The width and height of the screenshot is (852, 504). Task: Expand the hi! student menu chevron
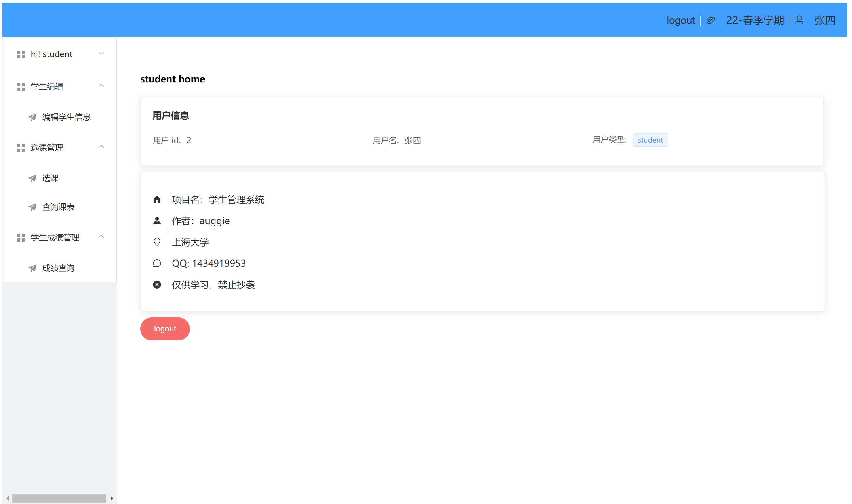click(101, 54)
